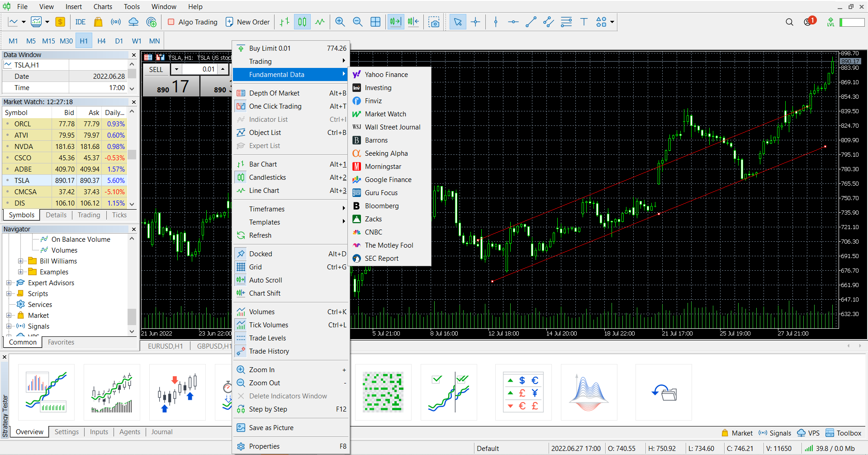Open the notifications icon with badge
This screenshot has width=868, height=455.
[x=809, y=21]
